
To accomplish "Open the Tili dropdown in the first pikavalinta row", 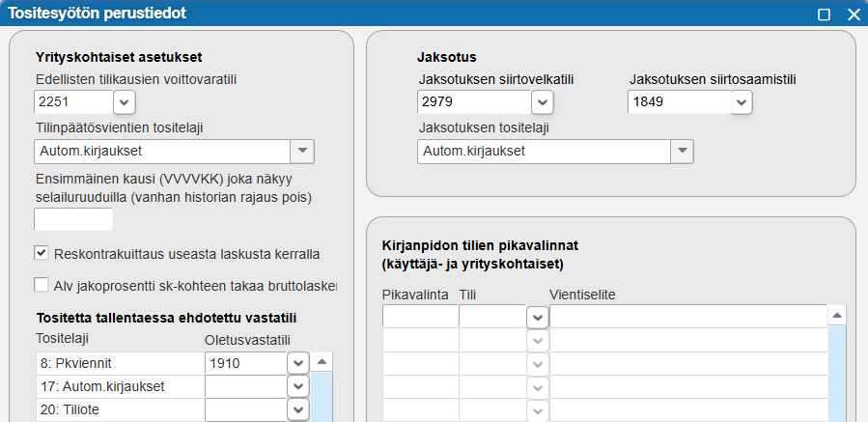I will pyautogui.click(x=538, y=318).
